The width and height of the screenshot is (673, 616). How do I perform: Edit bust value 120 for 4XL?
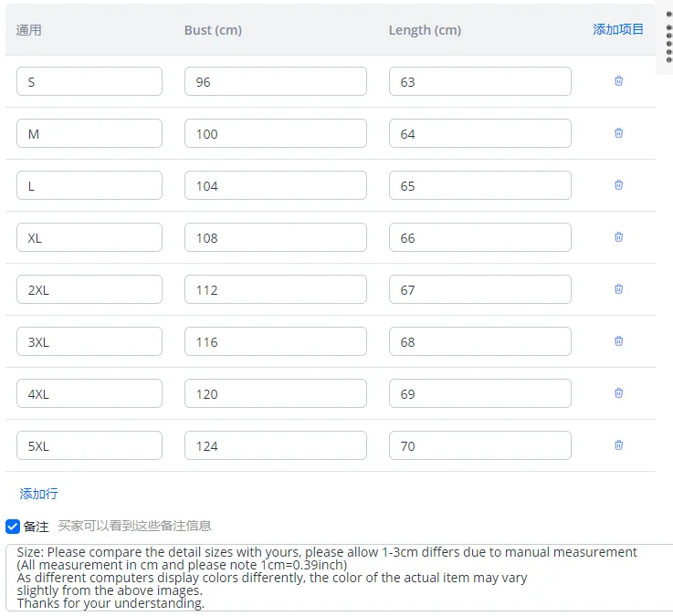click(276, 393)
